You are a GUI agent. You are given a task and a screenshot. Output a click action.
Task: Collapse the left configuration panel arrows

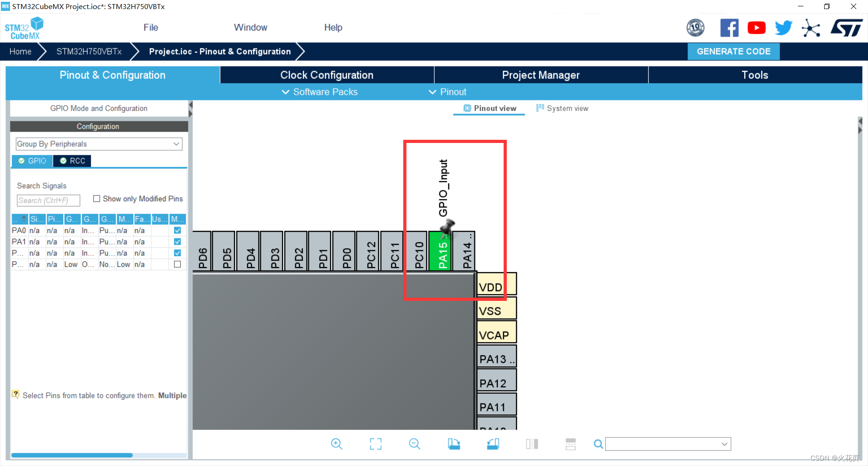190,109
